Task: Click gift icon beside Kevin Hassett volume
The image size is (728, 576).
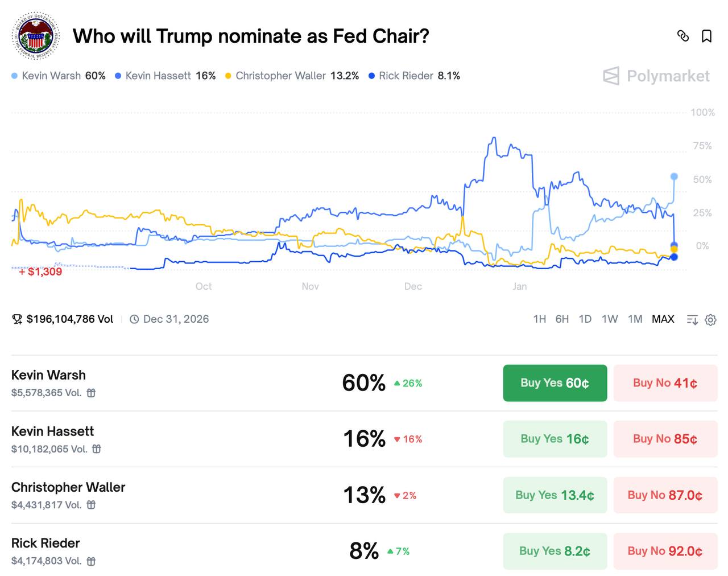Action: (x=97, y=449)
